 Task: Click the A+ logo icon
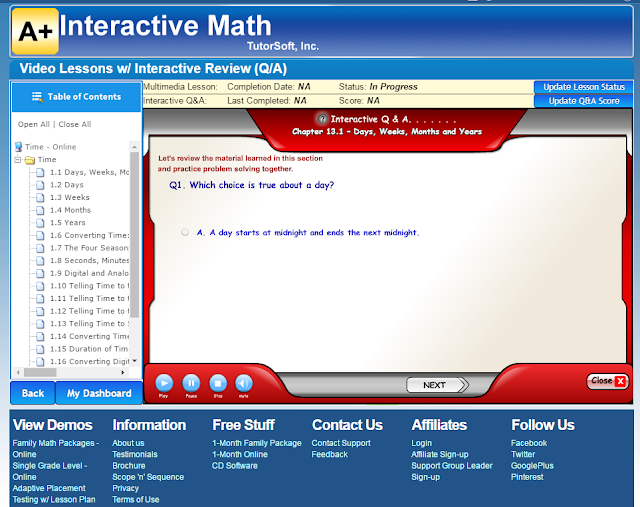36,31
